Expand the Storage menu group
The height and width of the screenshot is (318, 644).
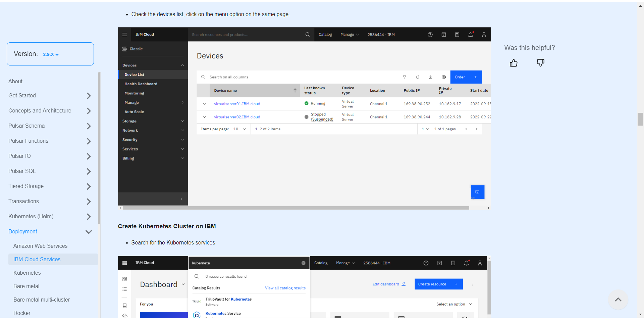pos(153,121)
